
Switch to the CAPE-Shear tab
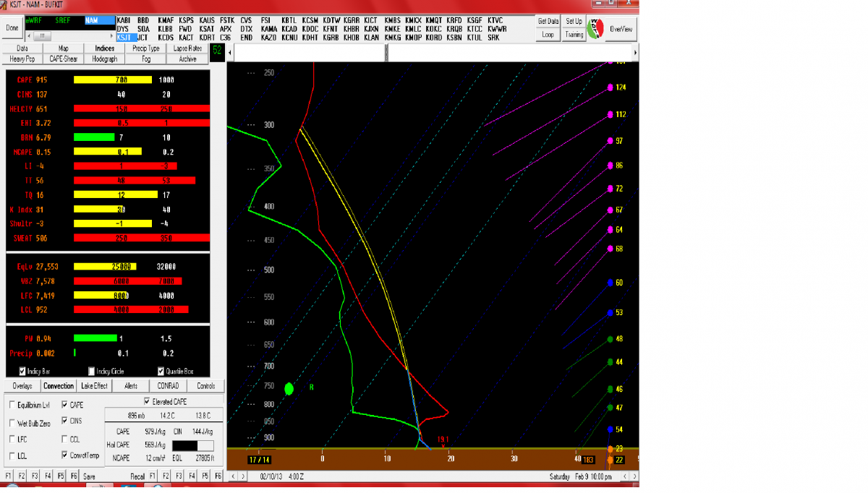[64, 59]
